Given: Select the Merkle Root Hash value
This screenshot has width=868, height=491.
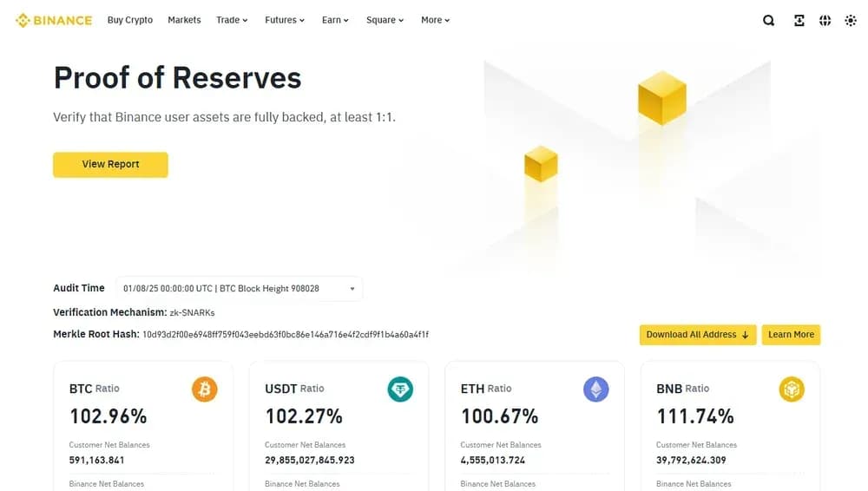Looking at the screenshot, I should [286, 334].
